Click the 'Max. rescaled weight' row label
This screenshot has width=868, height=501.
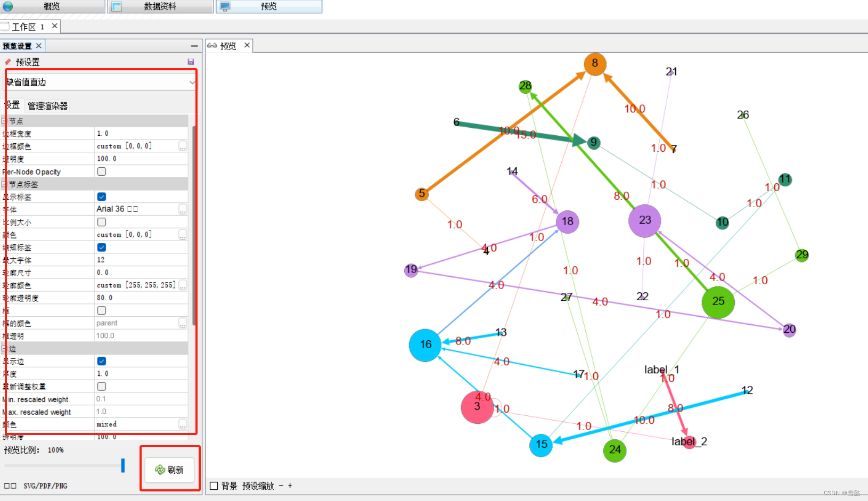tap(37, 412)
